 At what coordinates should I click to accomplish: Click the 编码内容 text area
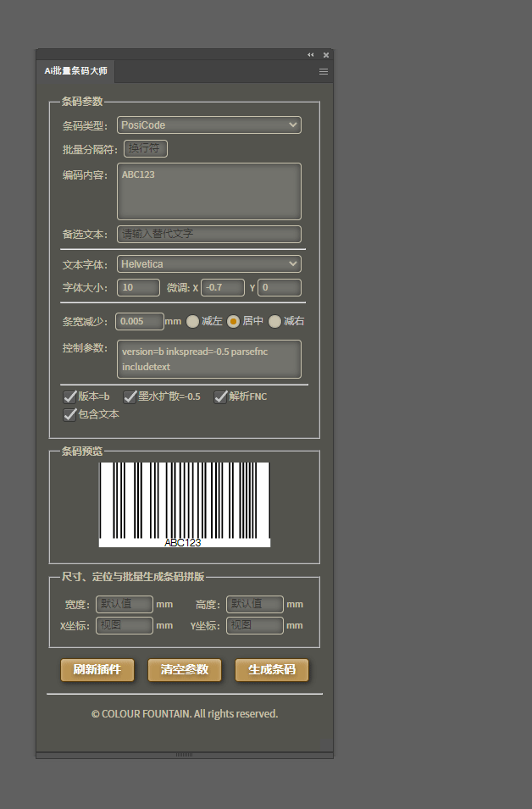pos(209,191)
